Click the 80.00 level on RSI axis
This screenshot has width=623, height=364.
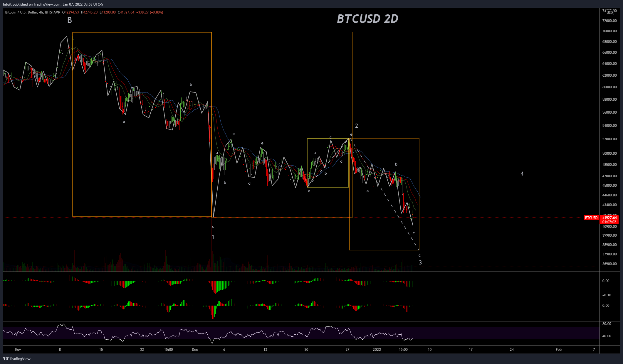607,324
